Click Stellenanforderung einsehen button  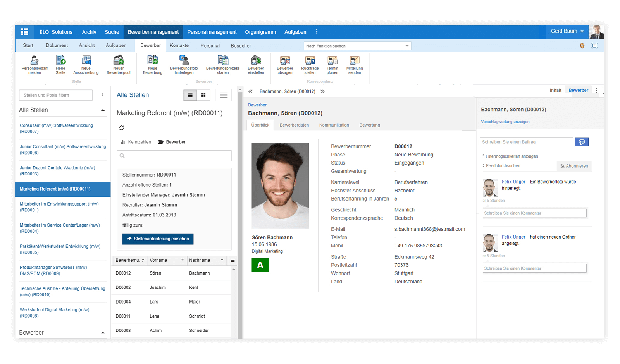point(158,239)
